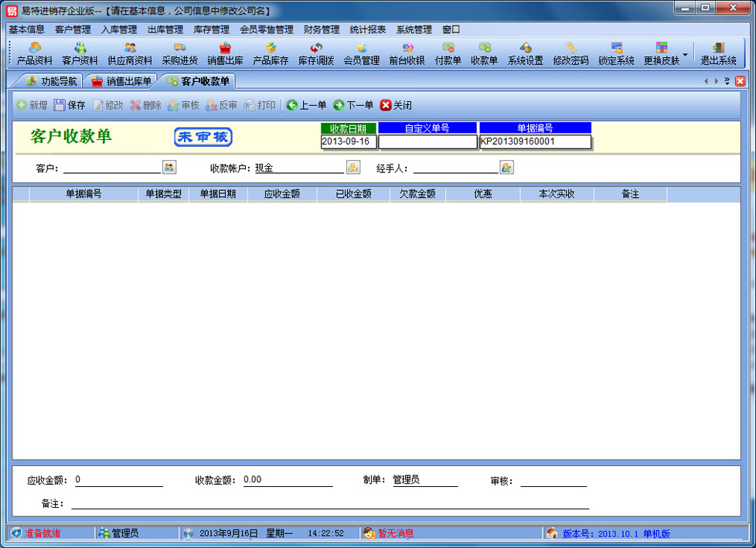Focus the 收款帐户 field showing 现金

[x=299, y=168]
